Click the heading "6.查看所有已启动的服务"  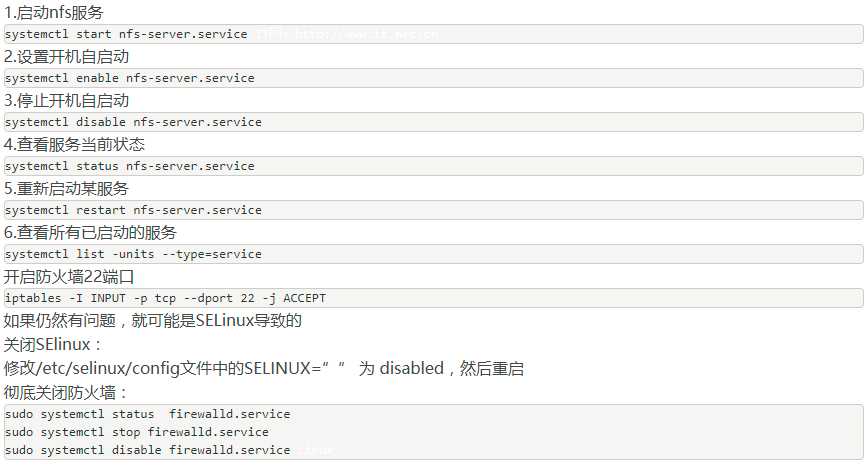tap(90, 233)
